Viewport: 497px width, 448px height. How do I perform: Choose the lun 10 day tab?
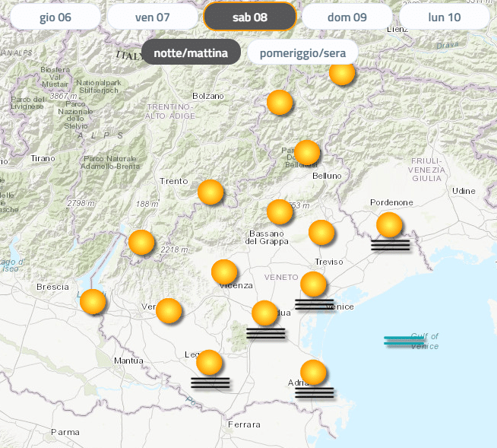point(445,17)
